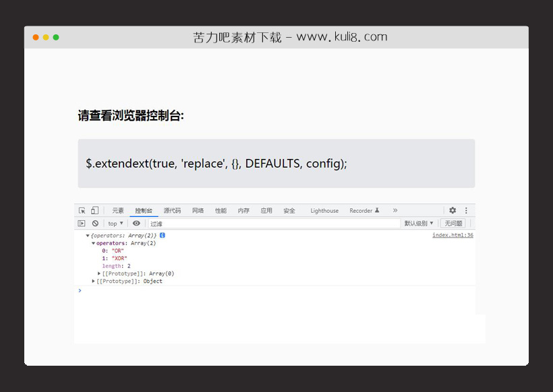Click the info icon next to the logged array

click(x=161, y=234)
